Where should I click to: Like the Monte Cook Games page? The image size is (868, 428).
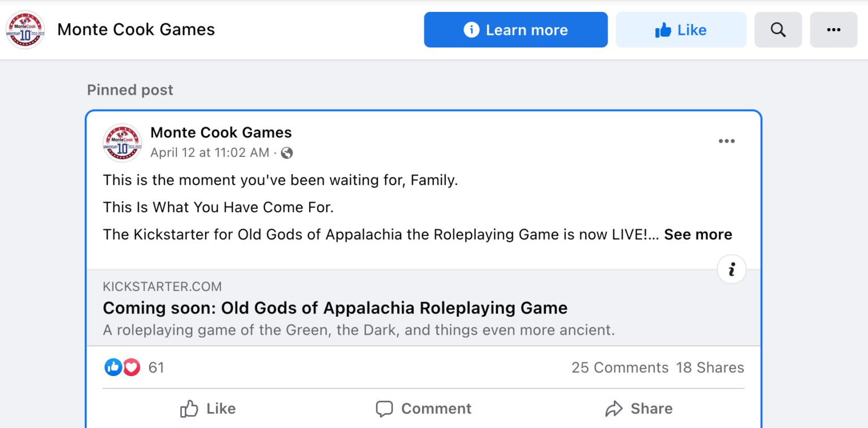(680, 29)
